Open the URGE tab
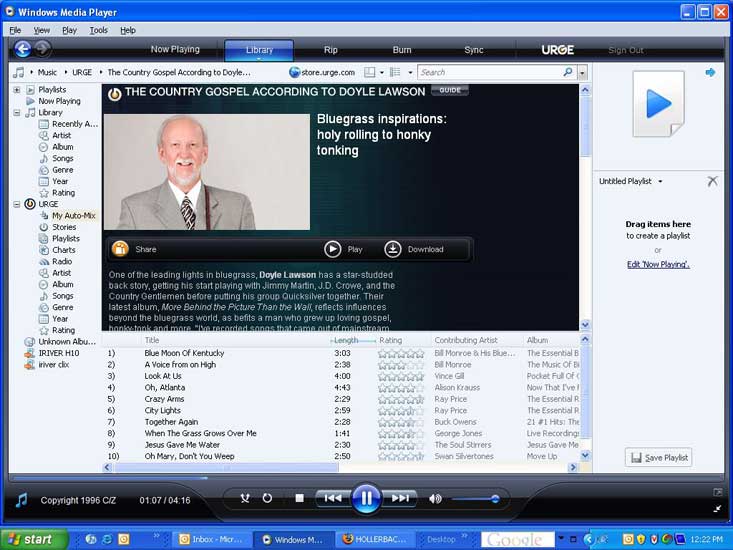The height and width of the screenshot is (550, 733). pyautogui.click(x=557, y=50)
